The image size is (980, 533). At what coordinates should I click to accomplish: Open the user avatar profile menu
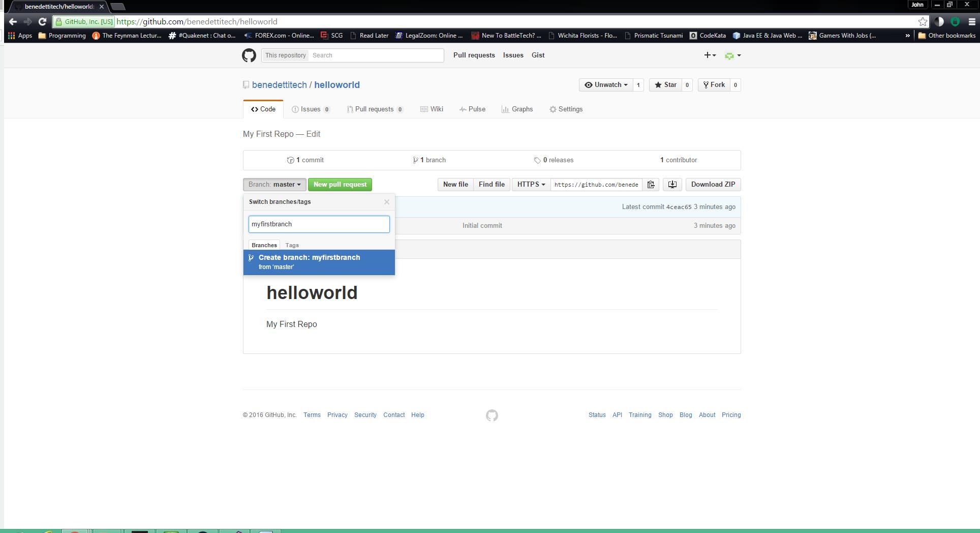(x=732, y=55)
